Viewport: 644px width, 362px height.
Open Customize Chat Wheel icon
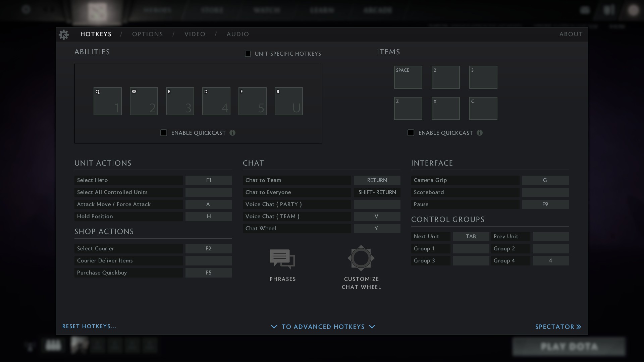pyautogui.click(x=361, y=258)
